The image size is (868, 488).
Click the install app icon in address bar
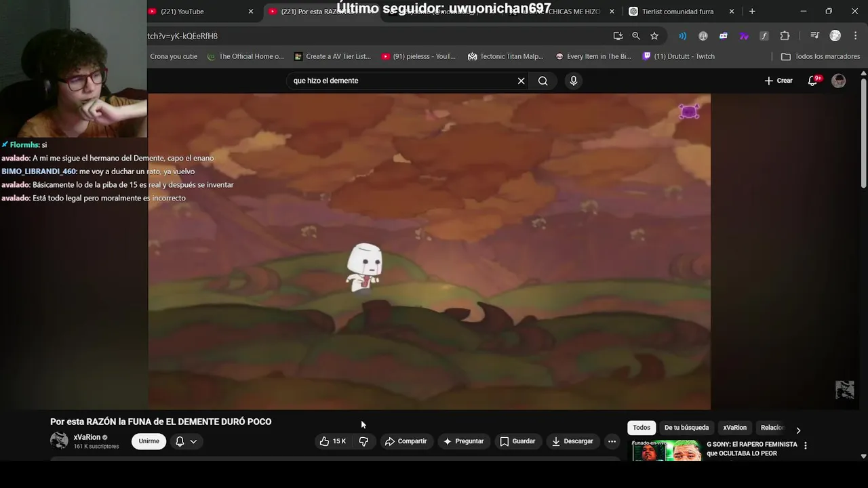(x=618, y=36)
